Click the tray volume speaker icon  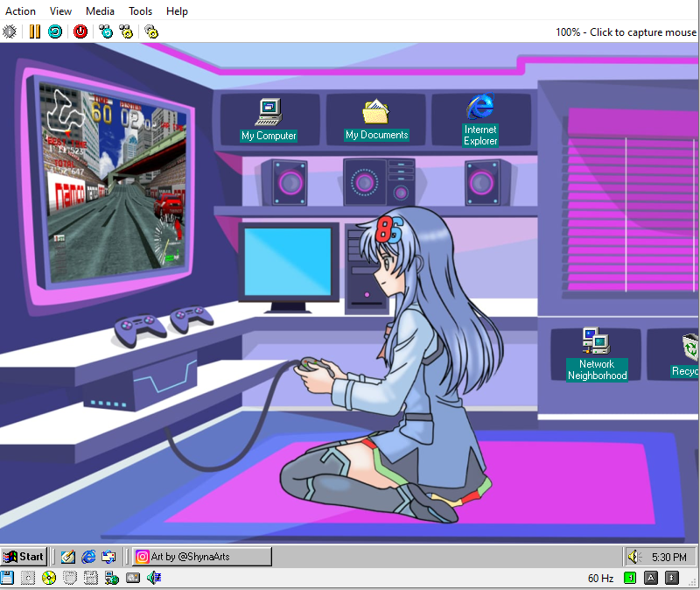(x=634, y=557)
